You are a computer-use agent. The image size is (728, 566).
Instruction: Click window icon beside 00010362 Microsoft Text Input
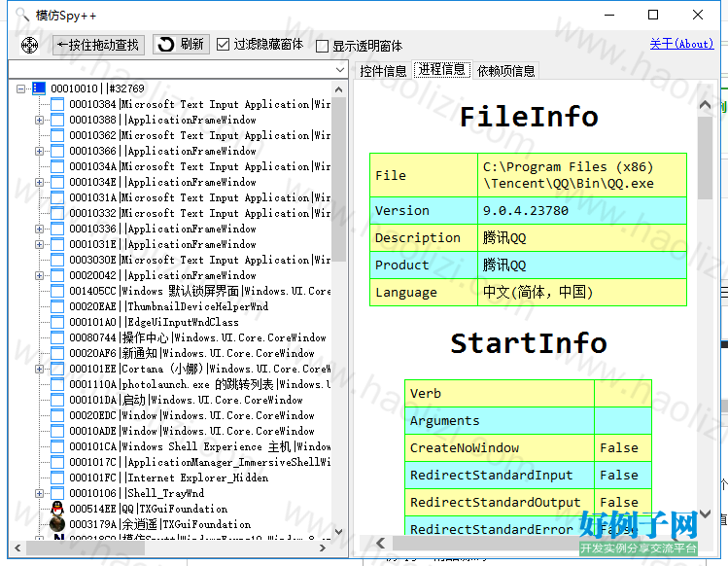[x=57, y=135]
